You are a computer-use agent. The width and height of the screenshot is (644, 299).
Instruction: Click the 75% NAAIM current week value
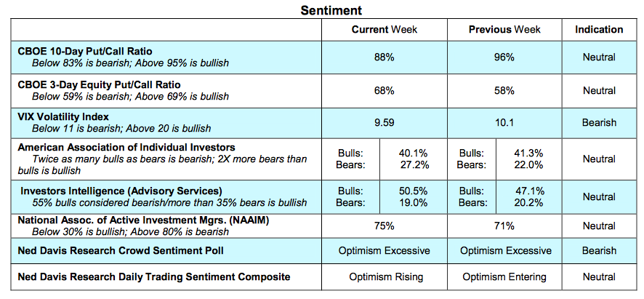click(x=384, y=226)
